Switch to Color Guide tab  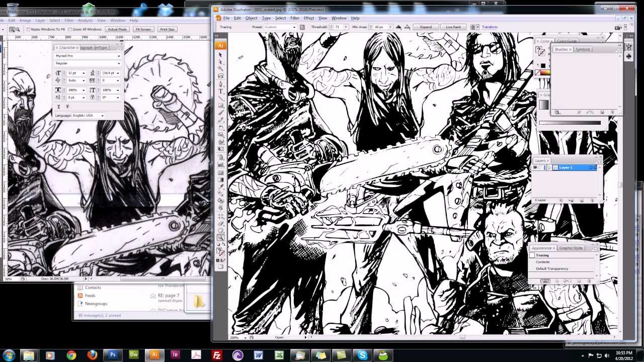pos(567,41)
